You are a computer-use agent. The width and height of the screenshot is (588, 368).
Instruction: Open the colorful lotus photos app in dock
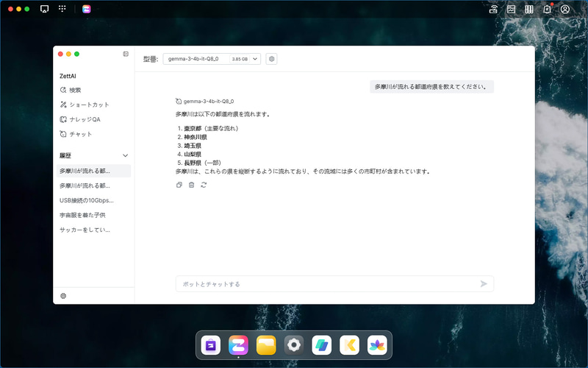tap(377, 345)
